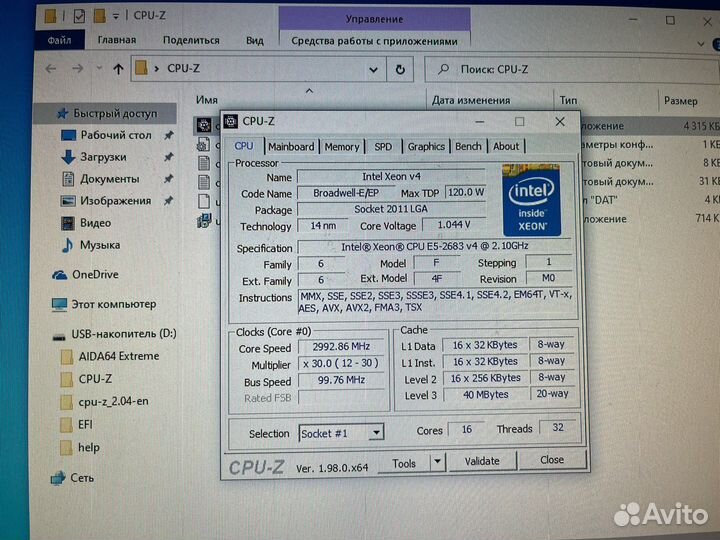The image size is (720, 540).
Task: Click the Видео film icon
Action: pyautogui.click(x=68, y=224)
